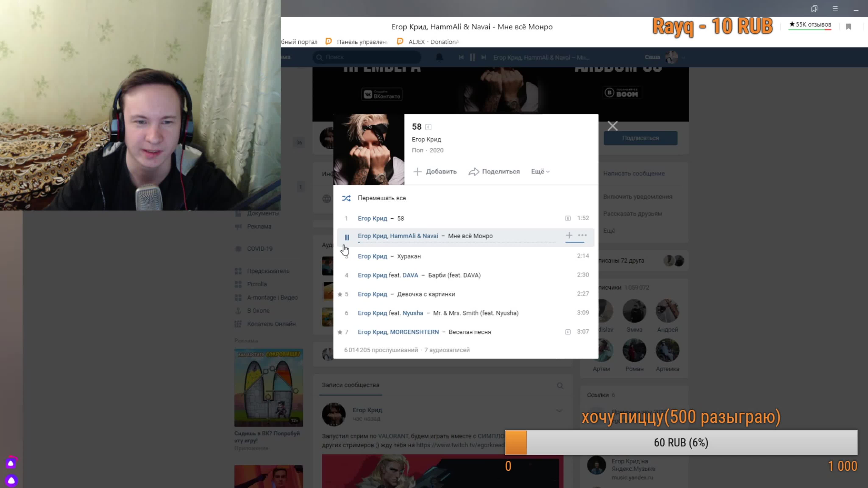The image size is (868, 488).
Task: Click pause icon in VK top header
Action: coord(472,57)
